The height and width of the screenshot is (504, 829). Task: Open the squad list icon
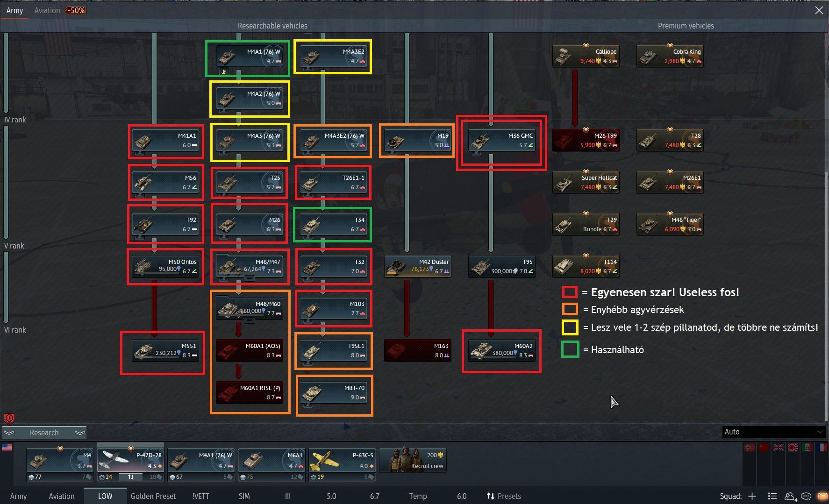pyautogui.click(x=772, y=496)
